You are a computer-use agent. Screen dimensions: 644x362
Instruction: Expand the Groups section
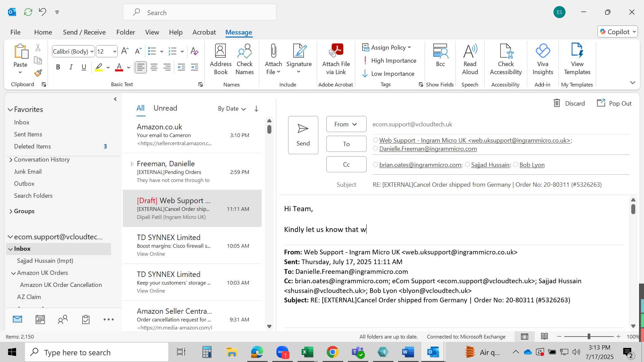pyautogui.click(x=11, y=211)
